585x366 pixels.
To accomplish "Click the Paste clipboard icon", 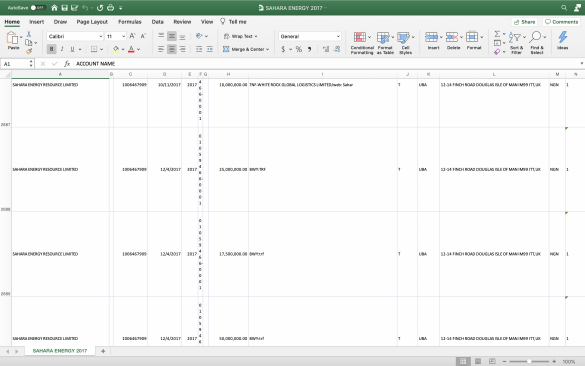I will (x=12, y=38).
